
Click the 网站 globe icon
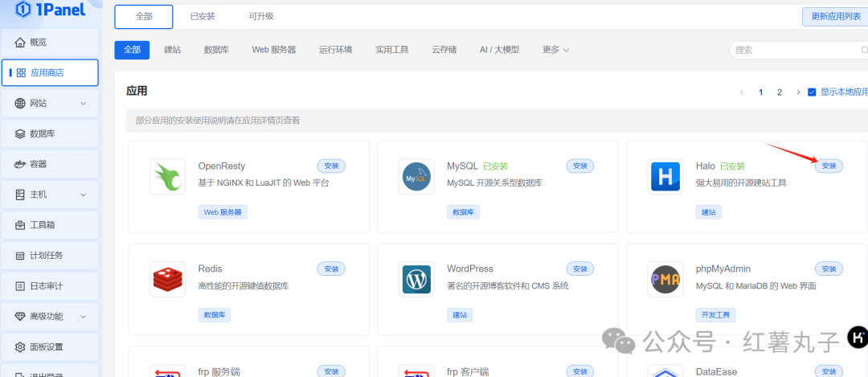click(x=20, y=103)
